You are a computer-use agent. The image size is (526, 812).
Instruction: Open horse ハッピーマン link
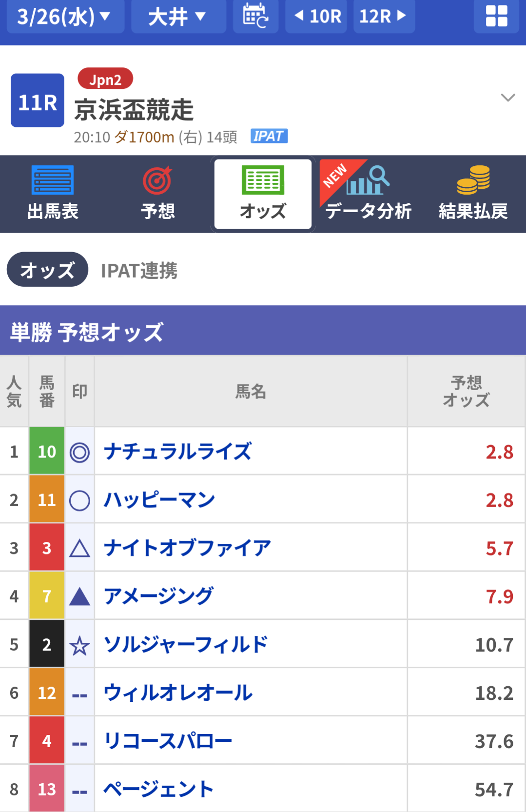click(159, 500)
